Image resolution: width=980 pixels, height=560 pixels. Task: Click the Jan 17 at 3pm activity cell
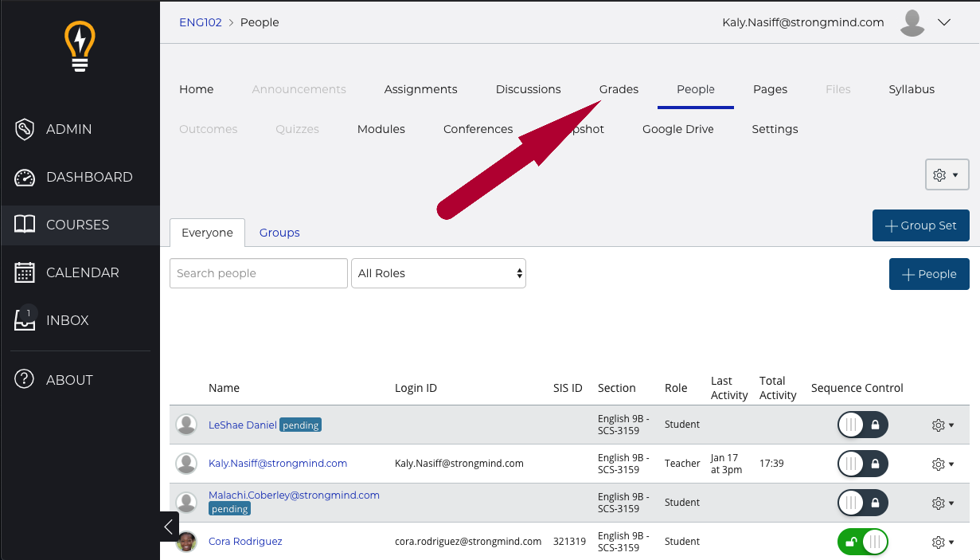[x=726, y=464]
